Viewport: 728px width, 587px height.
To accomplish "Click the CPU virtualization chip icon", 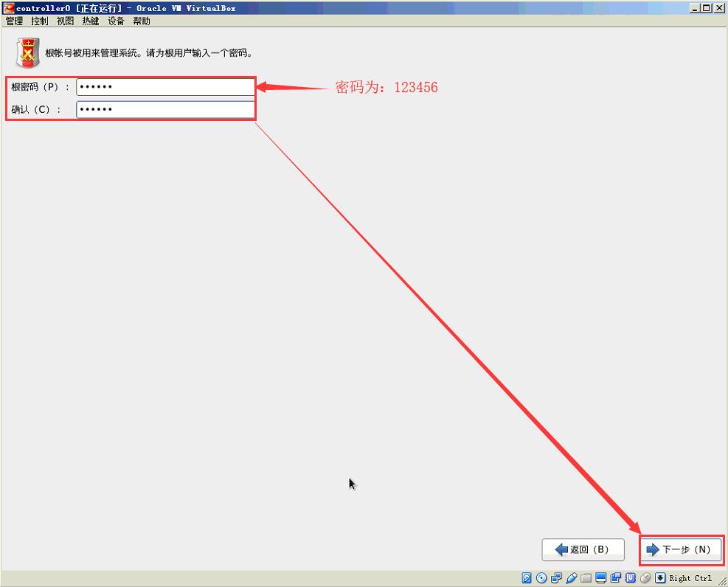I will (631, 577).
